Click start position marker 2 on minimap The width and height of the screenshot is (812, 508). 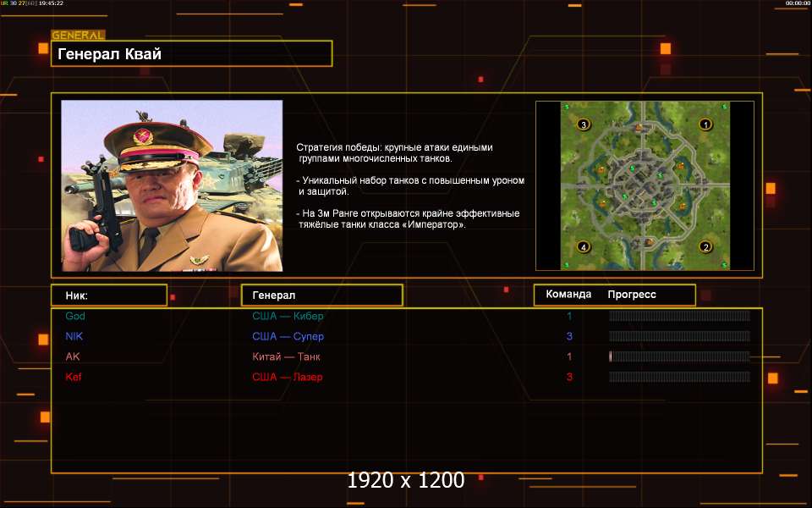tap(705, 246)
